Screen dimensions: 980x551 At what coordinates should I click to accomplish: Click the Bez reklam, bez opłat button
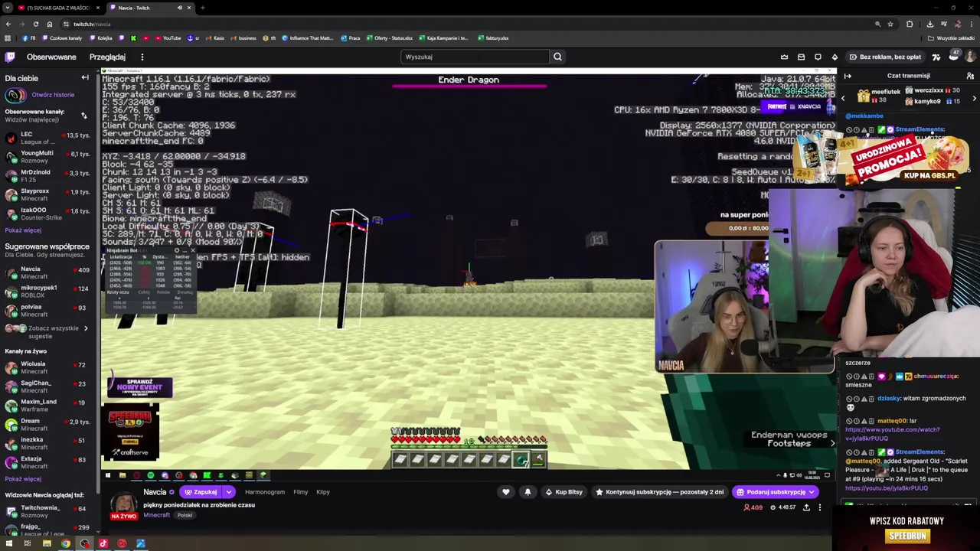tap(884, 57)
